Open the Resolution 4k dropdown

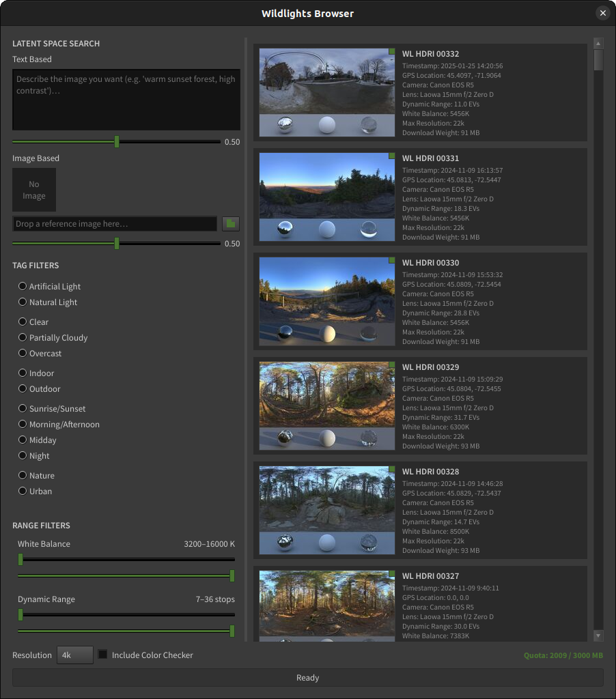[x=75, y=655]
